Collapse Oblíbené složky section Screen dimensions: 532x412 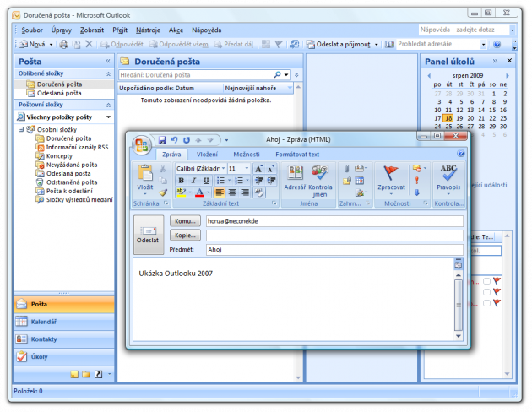click(108, 73)
